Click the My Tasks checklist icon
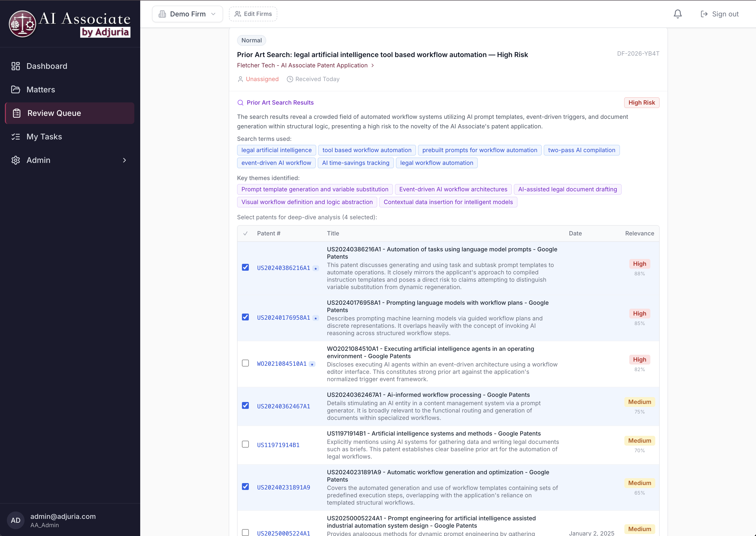 click(x=15, y=137)
